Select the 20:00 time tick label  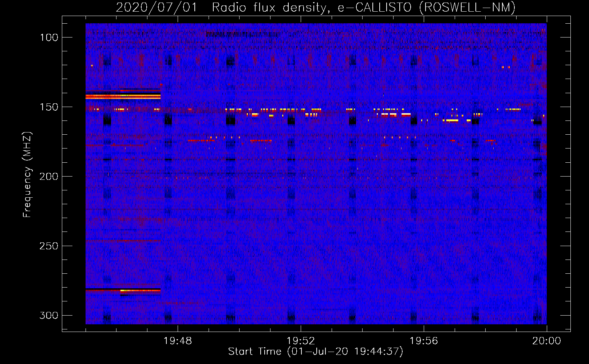[546, 341]
